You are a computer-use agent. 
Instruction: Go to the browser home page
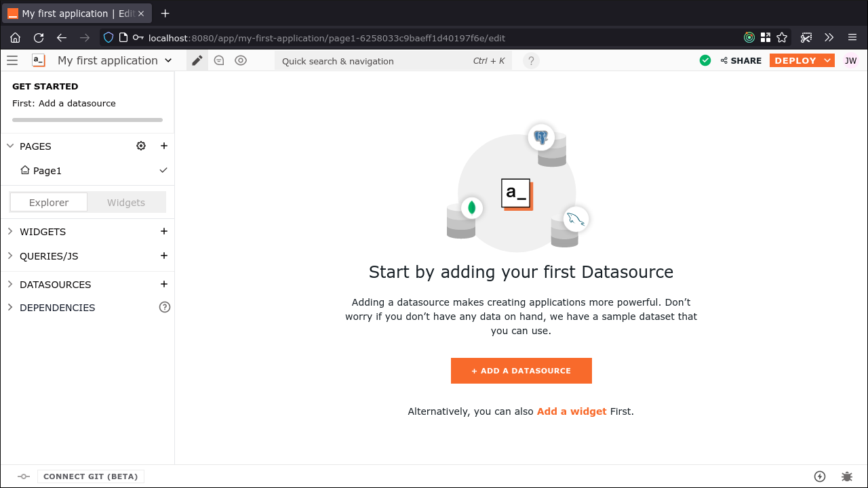[15, 38]
